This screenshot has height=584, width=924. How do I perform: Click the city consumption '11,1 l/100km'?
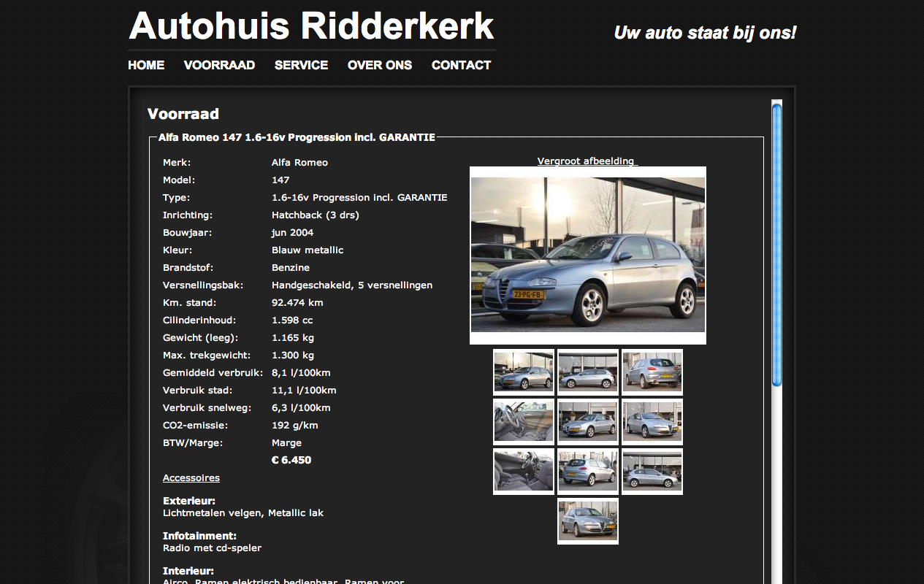click(304, 391)
